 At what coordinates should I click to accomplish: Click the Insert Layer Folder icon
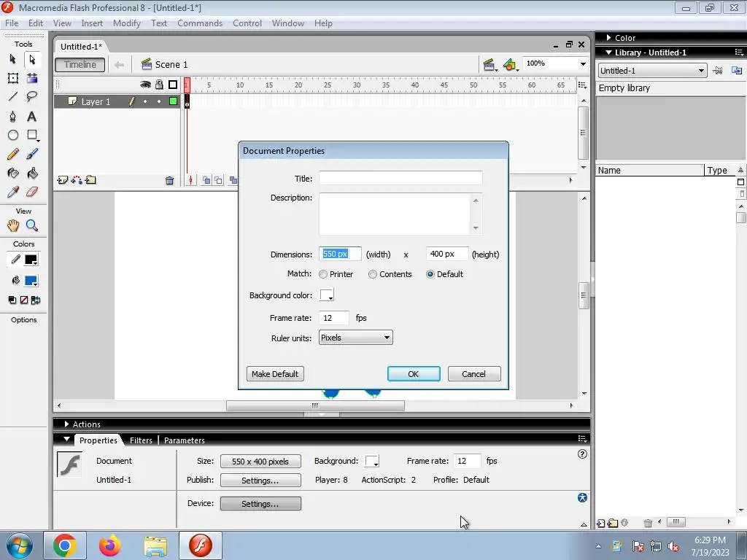click(90, 180)
